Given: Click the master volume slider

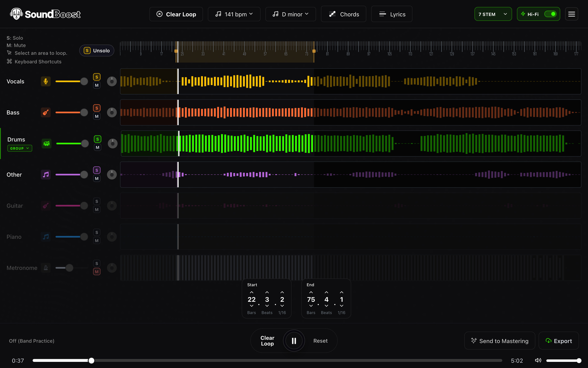Looking at the screenshot, I should click(564, 361).
